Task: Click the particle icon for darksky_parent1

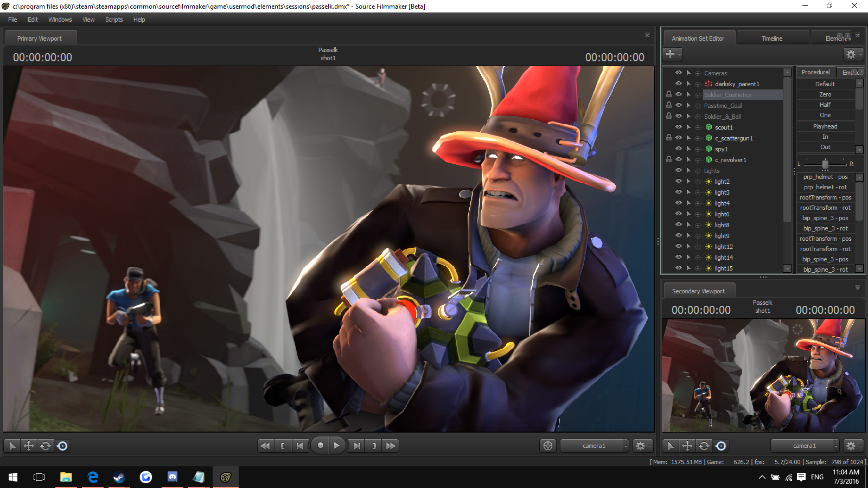Action: pyautogui.click(x=709, y=84)
